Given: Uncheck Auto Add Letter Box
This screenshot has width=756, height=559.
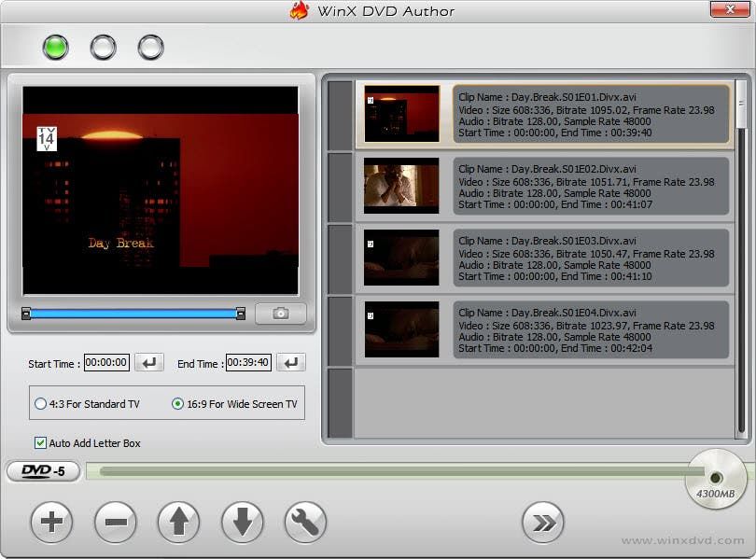Looking at the screenshot, I should click(88, 443).
